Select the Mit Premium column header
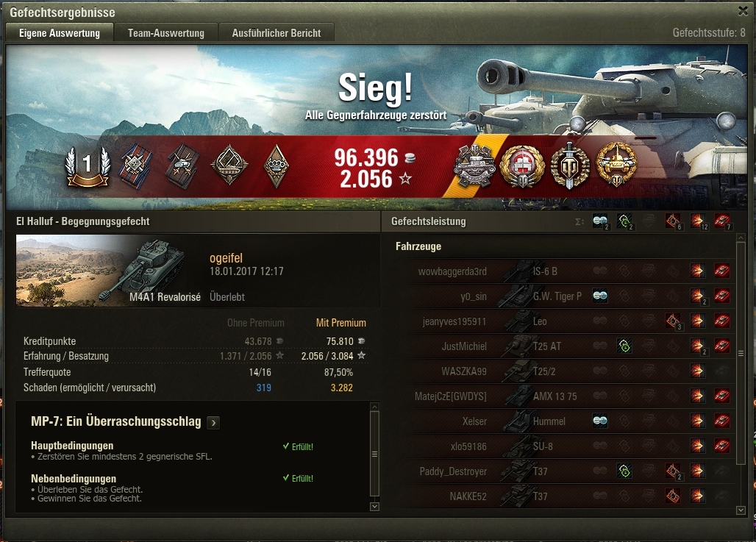The height and width of the screenshot is (542, 756). 341,323
